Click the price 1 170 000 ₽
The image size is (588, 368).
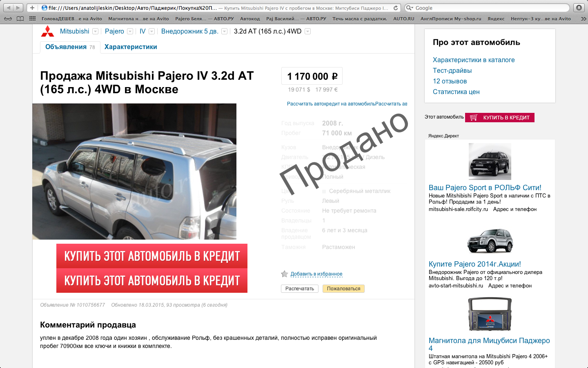[x=312, y=76]
